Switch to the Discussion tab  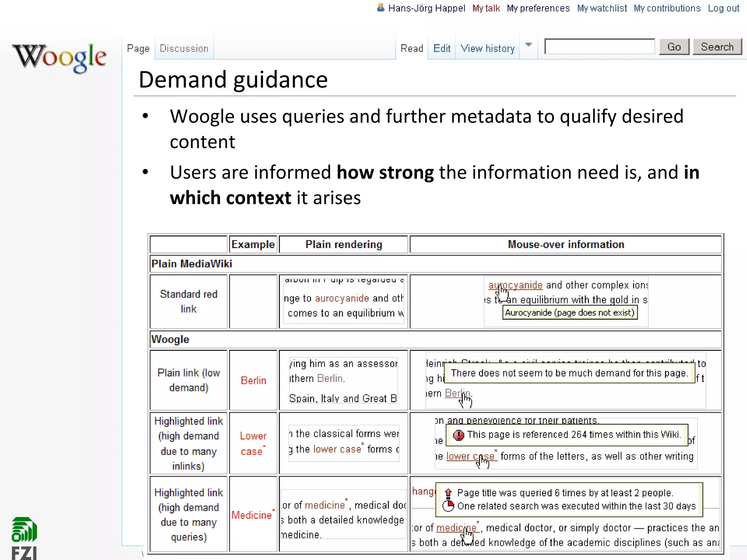pyautogui.click(x=184, y=48)
